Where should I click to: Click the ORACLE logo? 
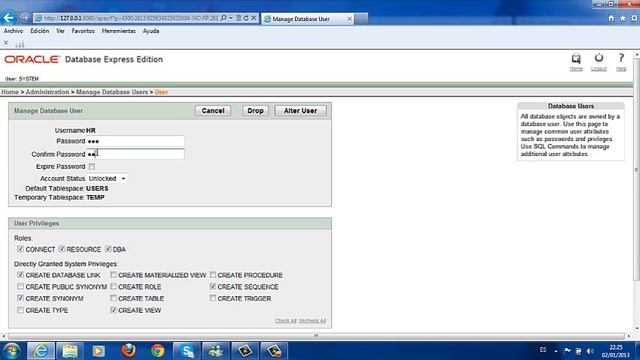pos(32,60)
